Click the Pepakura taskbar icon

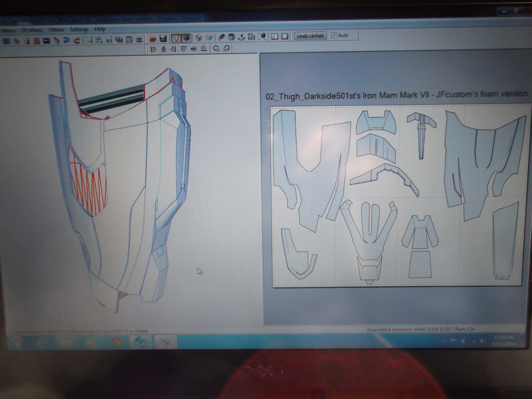point(141,342)
